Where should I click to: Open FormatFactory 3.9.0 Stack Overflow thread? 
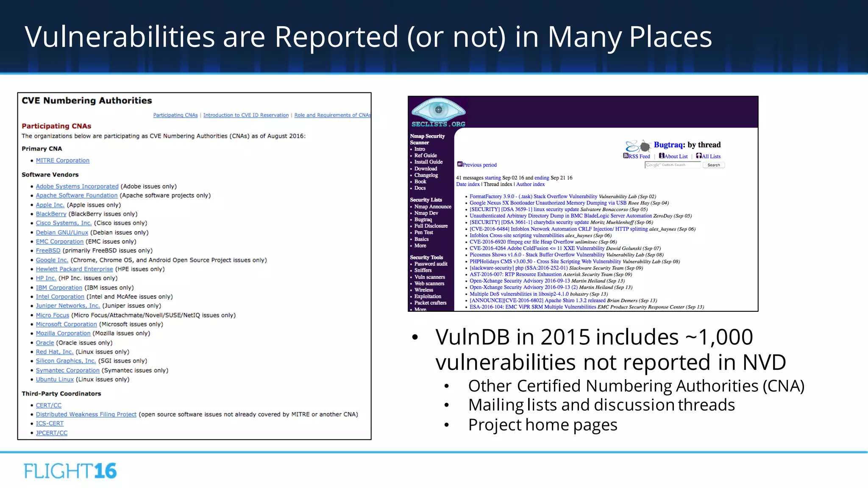533,197
